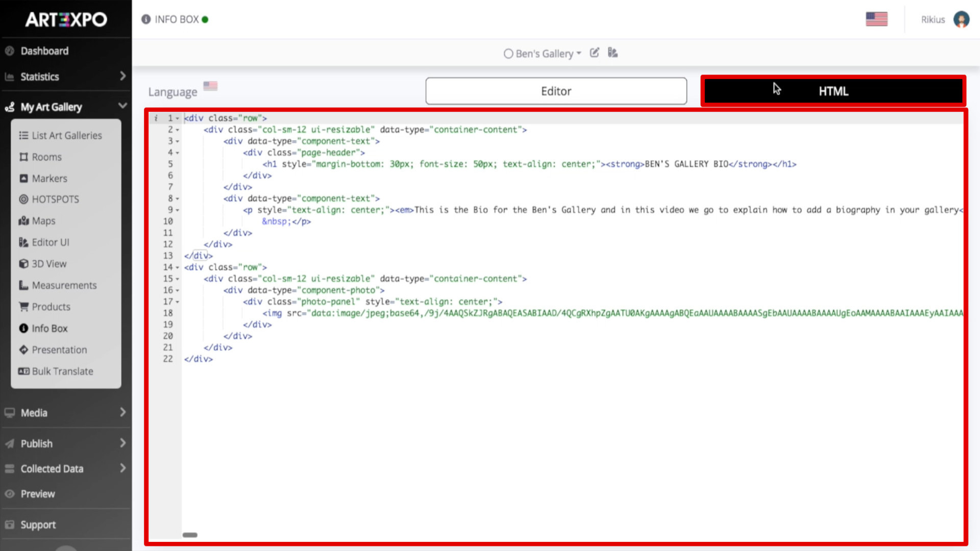Viewport: 980px width, 551px height.
Task: Collapse code fold arrow on line 1
Action: tap(178, 118)
